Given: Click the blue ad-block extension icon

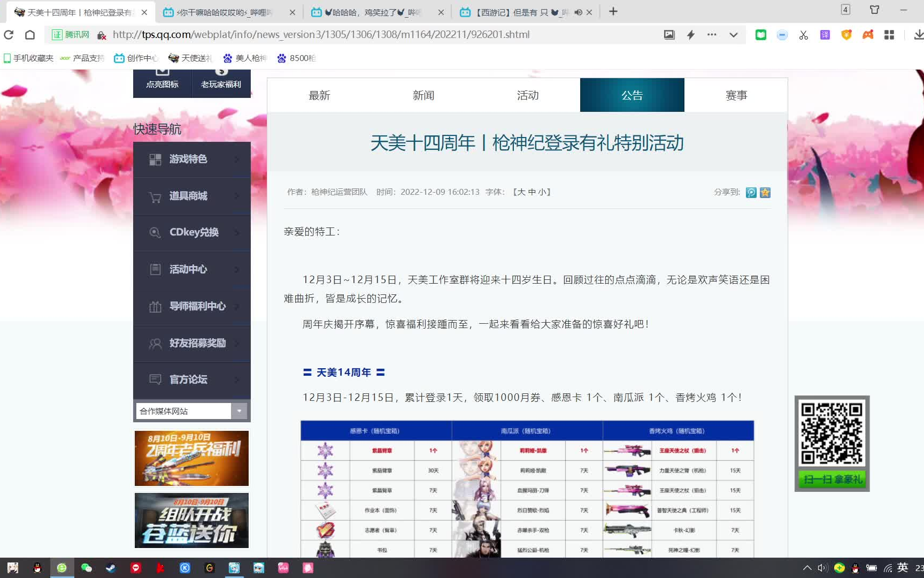Looking at the screenshot, I should tap(782, 35).
